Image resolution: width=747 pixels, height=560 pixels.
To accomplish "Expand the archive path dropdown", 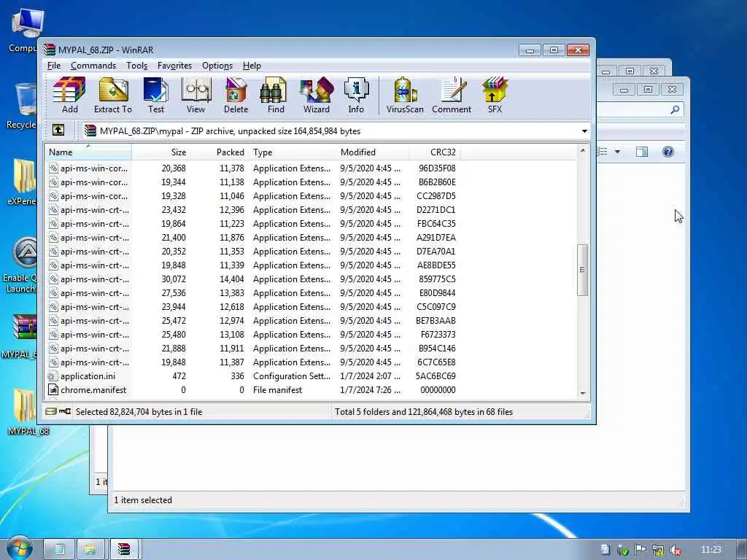I will (x=584, y=131).
